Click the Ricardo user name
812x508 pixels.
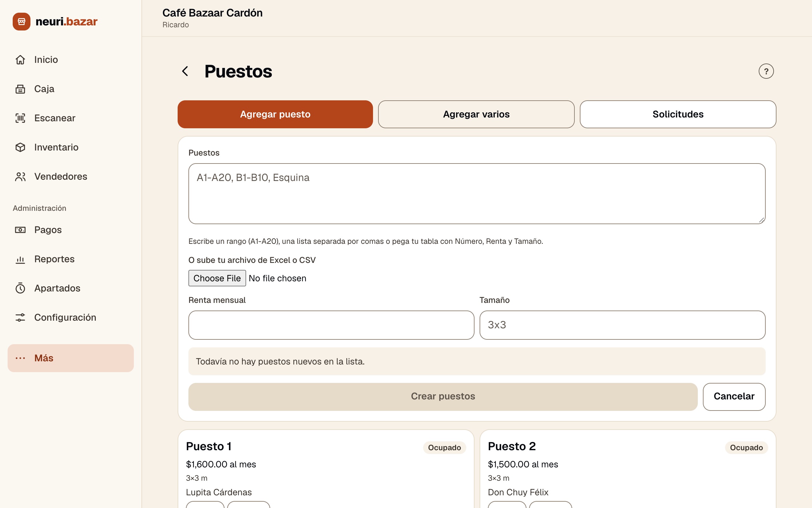click(x=175, y=25)
